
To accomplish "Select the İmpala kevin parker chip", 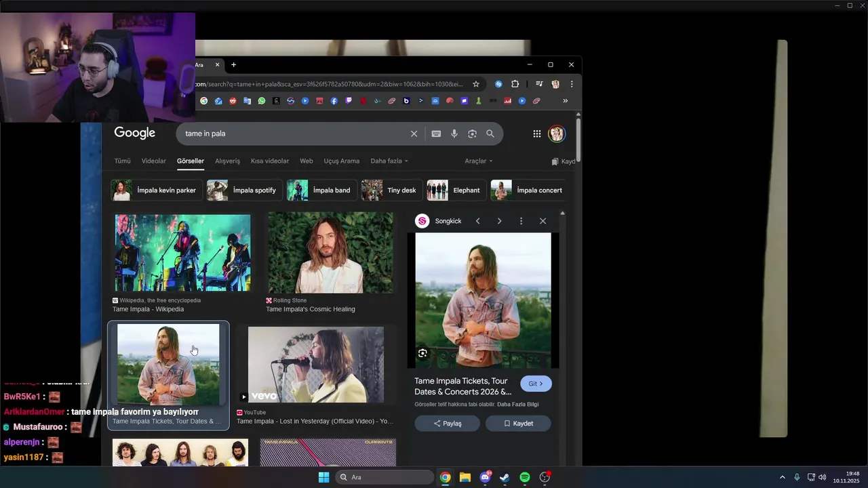I will click(x=157, y=190).
